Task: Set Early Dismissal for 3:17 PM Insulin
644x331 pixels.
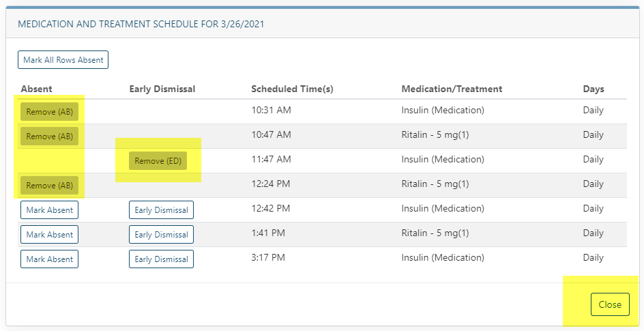Action: tap(161, 259)
